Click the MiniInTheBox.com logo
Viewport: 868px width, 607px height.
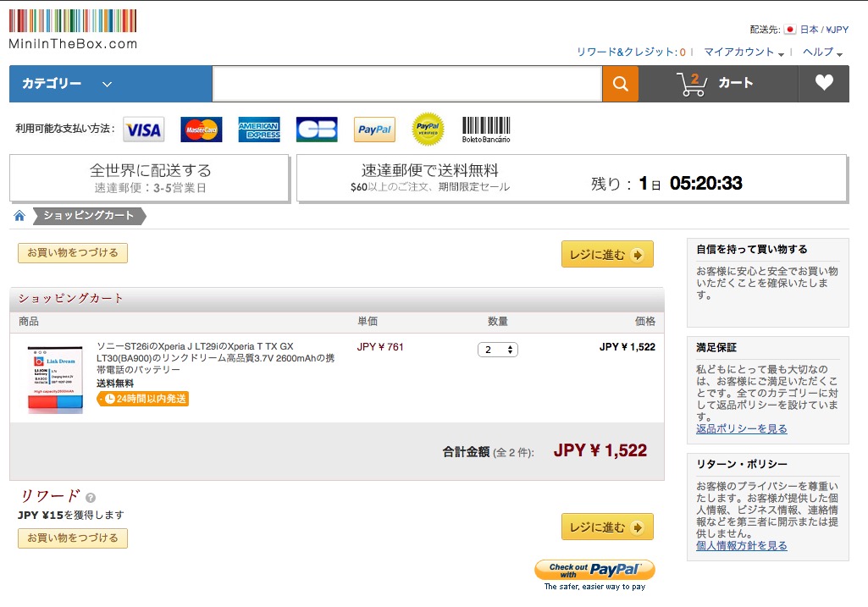[73, 29]
